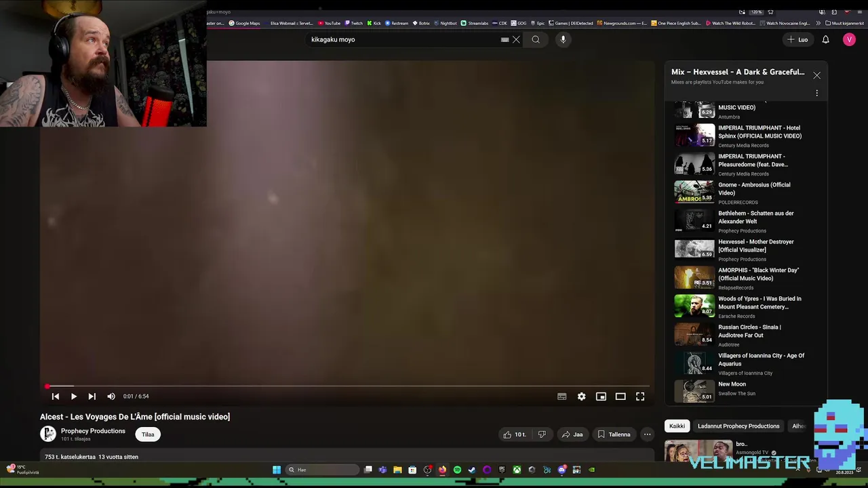Screen dimensions: 868x488
Task: Open Task View from the taskbar
Action: coord(368,470)
